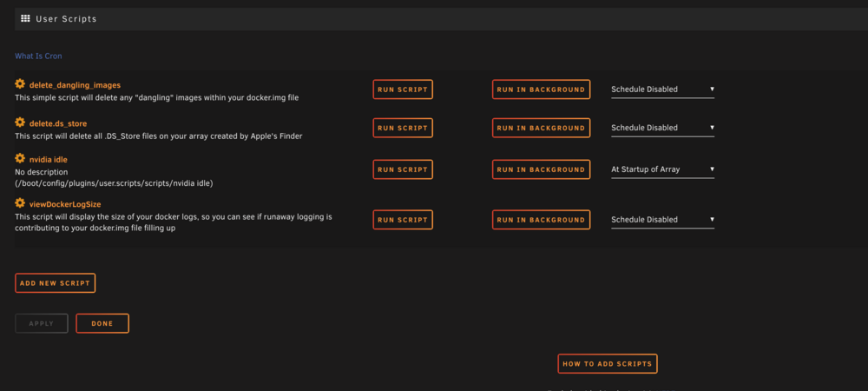This screenshot has width=868, height=391.
Task: Run the delete_dangling_images script
Action: [403, 89]
